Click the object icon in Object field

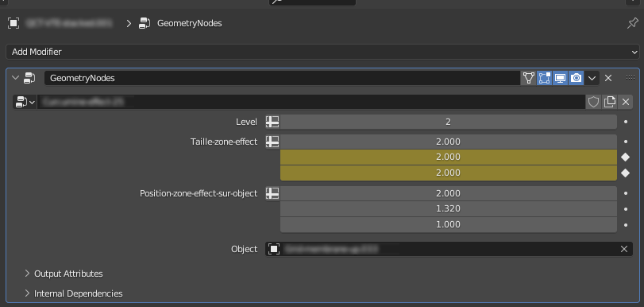pos(274,249)
